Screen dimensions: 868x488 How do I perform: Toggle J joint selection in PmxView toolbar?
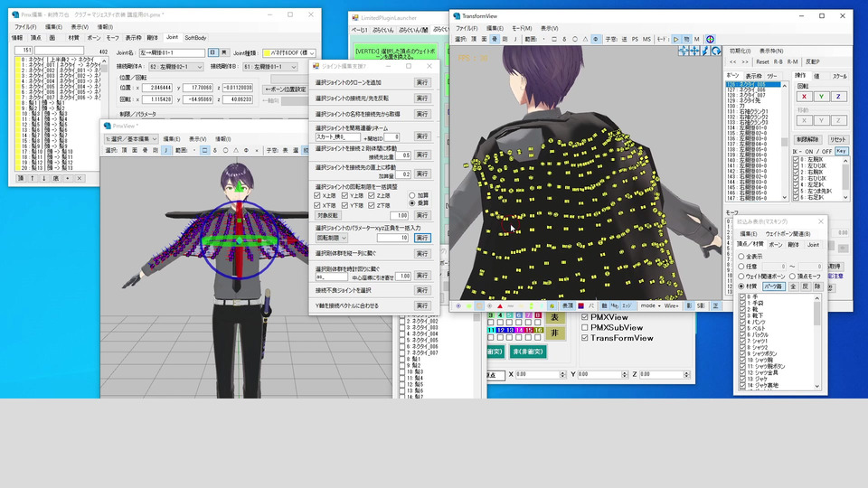pyautogui.click(x=166, y=150)
